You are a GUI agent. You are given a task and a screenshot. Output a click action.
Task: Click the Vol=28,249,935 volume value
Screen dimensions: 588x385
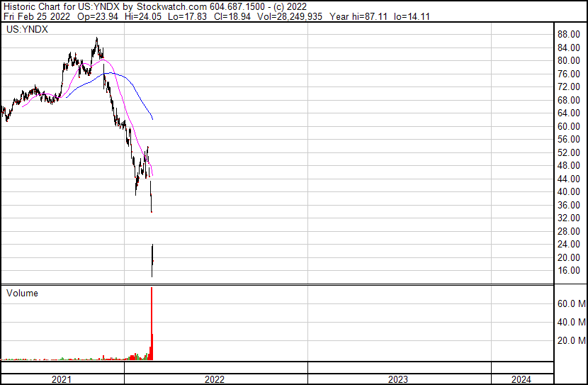coord(290,16)
